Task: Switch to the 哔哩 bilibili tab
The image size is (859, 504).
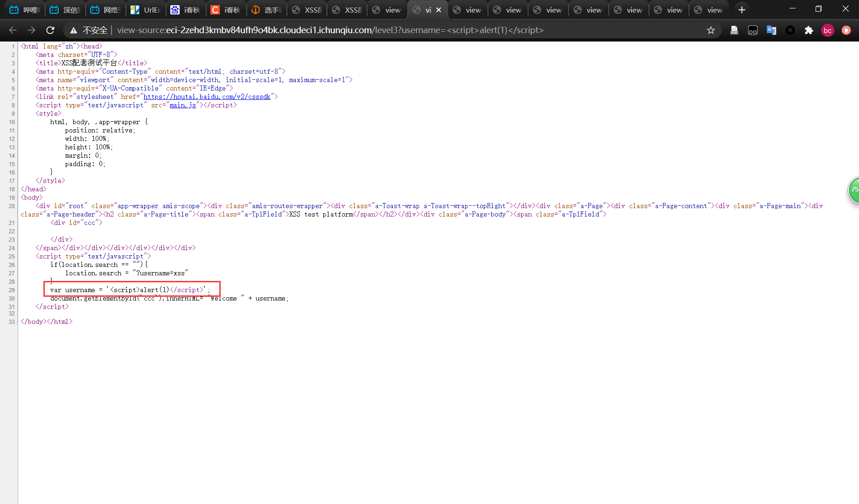Action: 25,10
